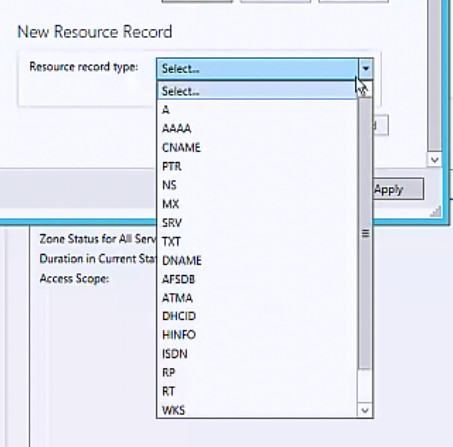Image resolution: width=453 pixels, height=447 pixels.
Task: Click the Apply button
Action: click(x=398, y=189)
